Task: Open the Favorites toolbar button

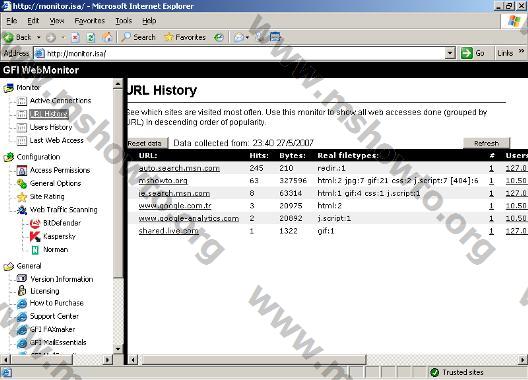Action: pyautogui.click(x=185, y=37)
